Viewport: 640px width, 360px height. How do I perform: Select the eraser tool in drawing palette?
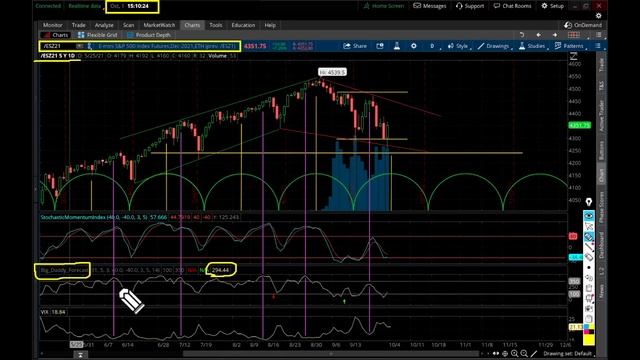[x=589, y=257]
